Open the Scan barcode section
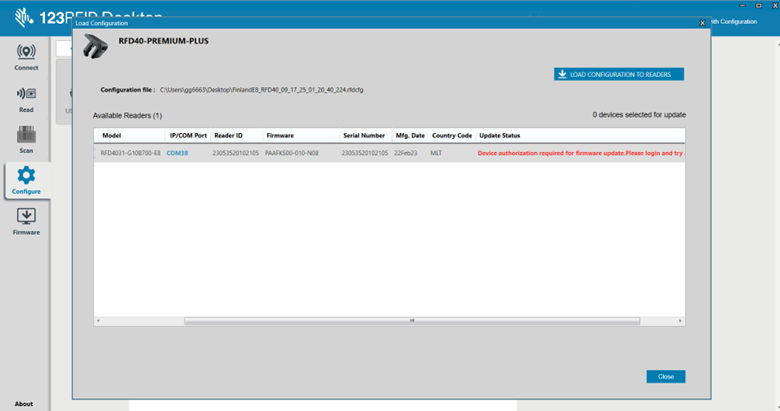The width and height of the screenshot is (780, 411). click(x=26, y=139)
